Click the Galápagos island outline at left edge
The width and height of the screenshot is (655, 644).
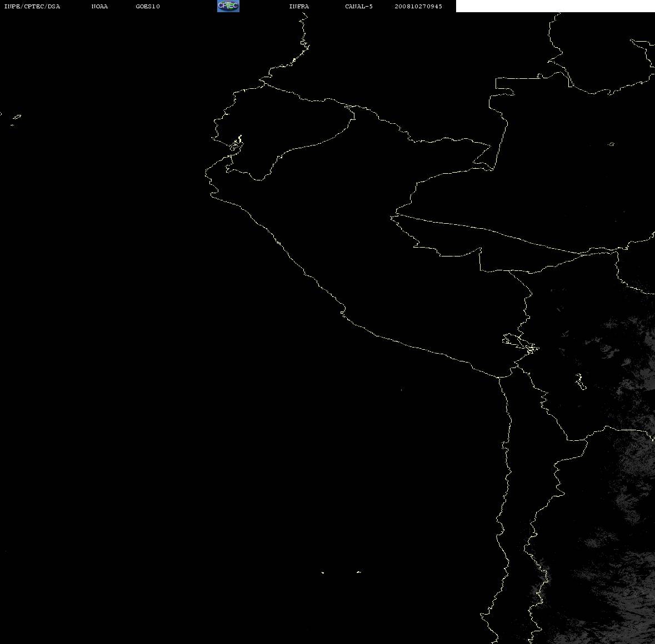click(x=16, y=119)
